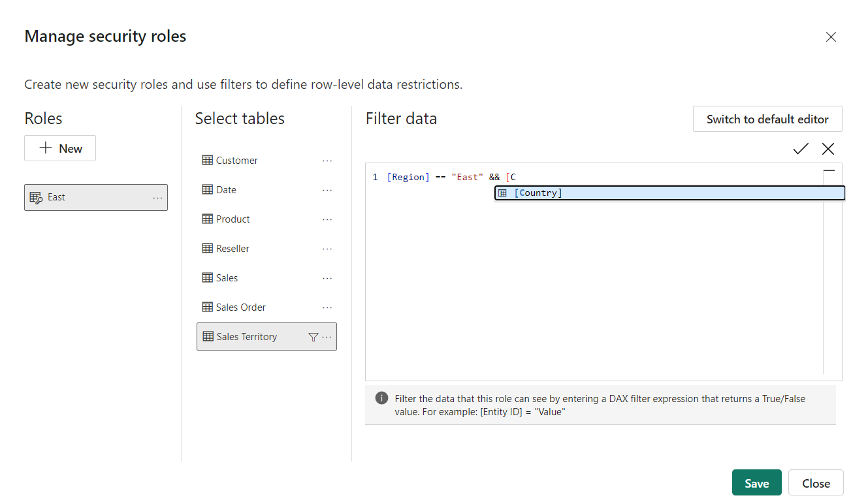Open the ellipsis menu on Sales Territory

tap(326, 336)
